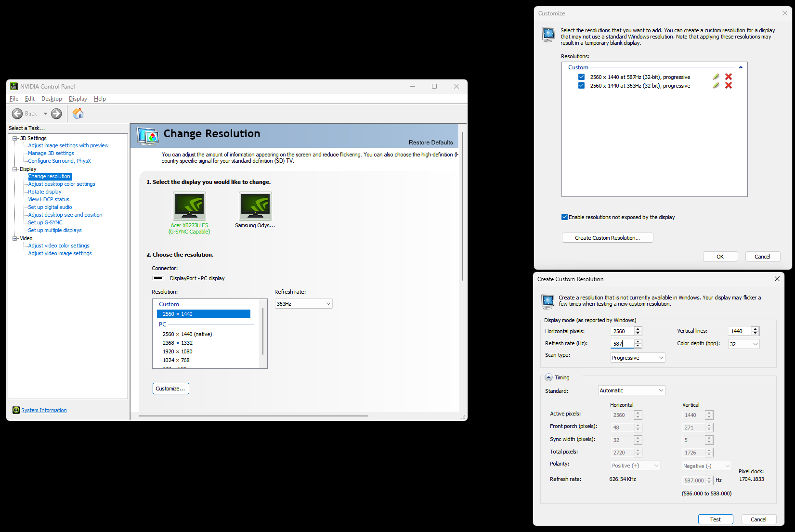Select the Acer XB273U F5 display icon
This screenshot has width=795, height=532.
click(189, 206)
